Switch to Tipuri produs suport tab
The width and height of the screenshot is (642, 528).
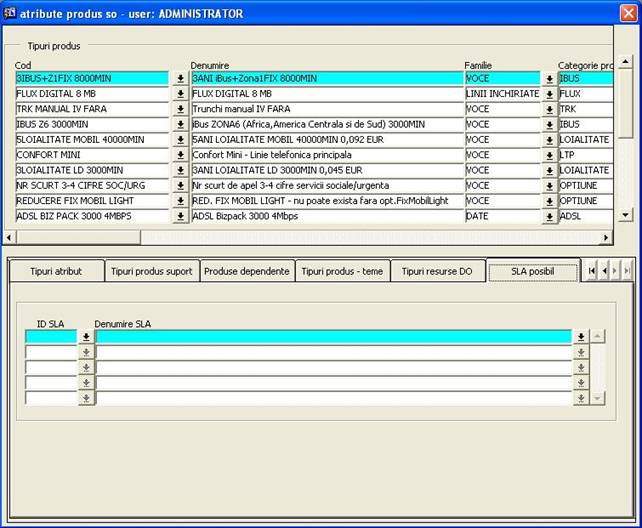[x=151, y=271]
